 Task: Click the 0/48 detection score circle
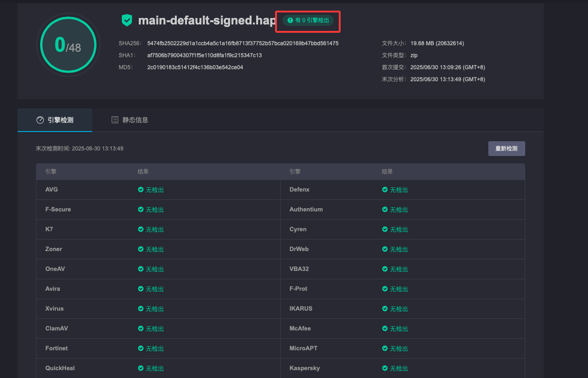68,45
